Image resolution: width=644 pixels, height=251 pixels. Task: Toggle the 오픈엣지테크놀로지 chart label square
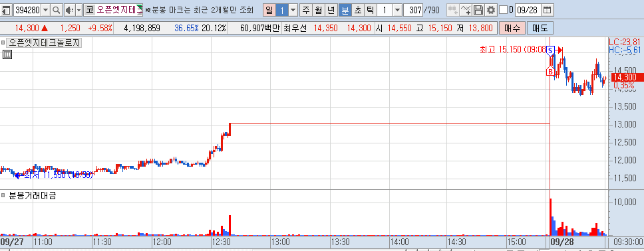[x=3, y=42]
